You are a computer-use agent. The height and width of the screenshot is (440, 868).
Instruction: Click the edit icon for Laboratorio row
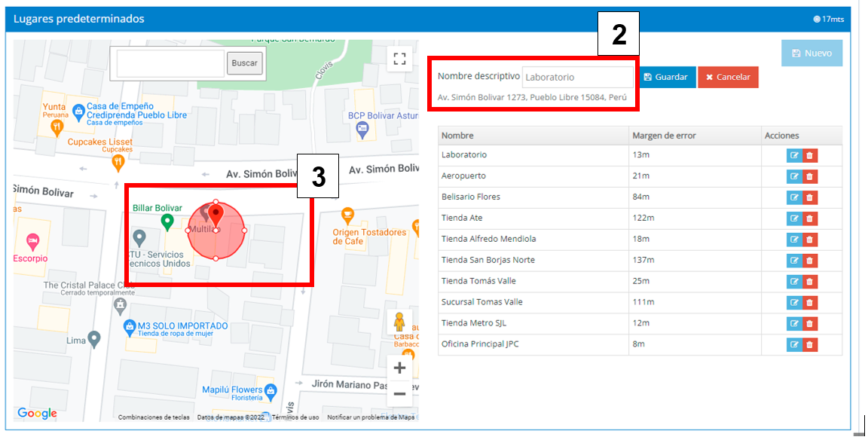click(x=794, y=155)
